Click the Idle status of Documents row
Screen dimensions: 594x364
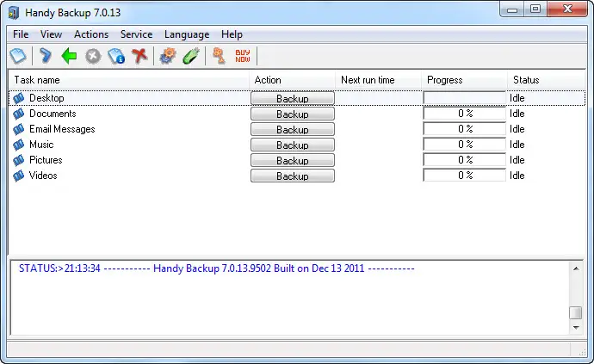pyautogui.click(x=517, y=114)
